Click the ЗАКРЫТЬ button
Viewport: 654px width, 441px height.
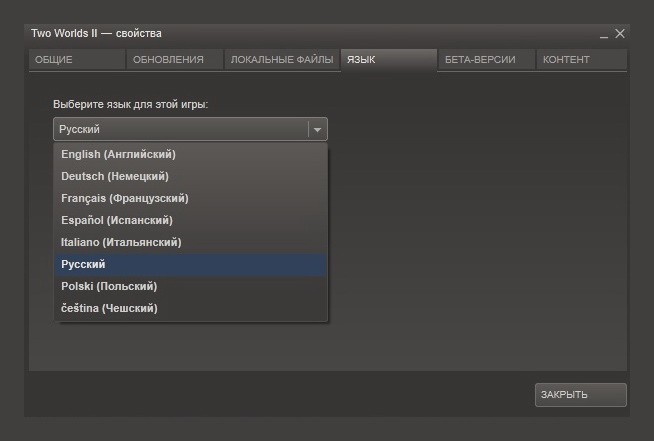[581, 395]
